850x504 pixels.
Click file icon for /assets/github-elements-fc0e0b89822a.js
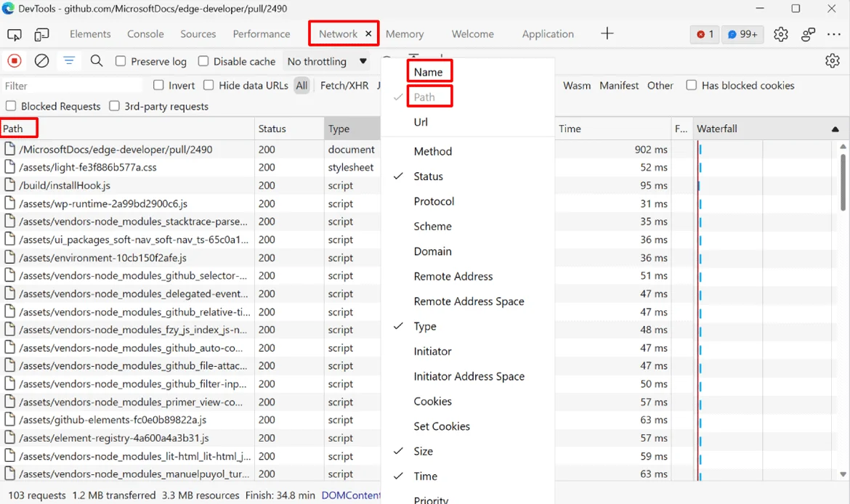click(x=9, y=420)
